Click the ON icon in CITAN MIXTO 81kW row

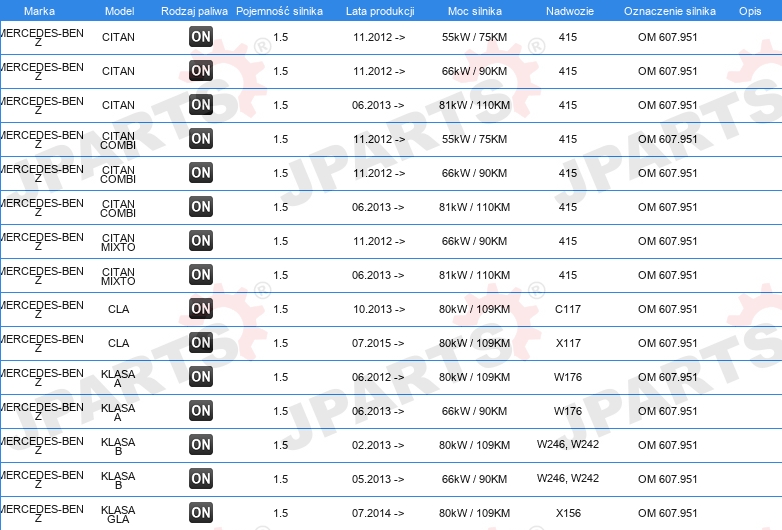201,275
